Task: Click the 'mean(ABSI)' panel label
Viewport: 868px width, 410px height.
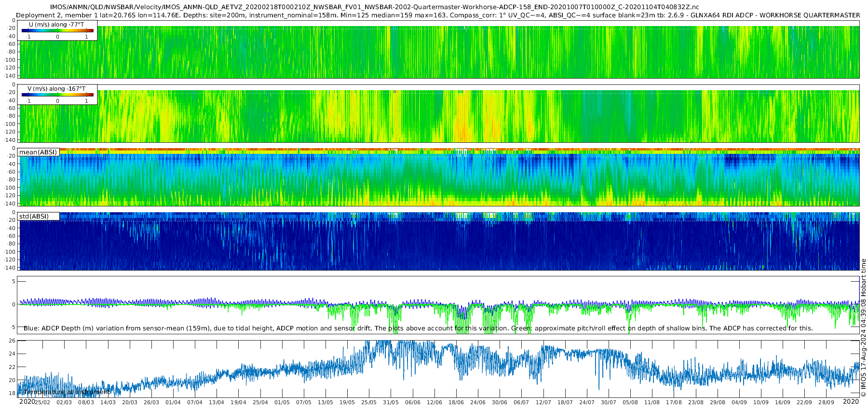Action: [38, 152]
